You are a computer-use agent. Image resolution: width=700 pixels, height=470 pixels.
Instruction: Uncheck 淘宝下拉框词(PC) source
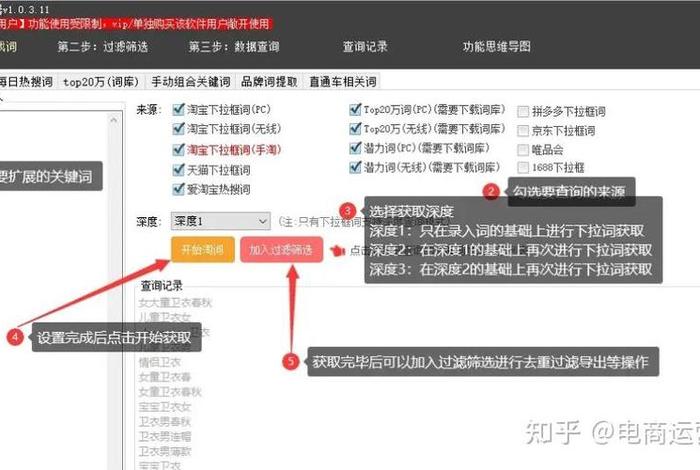point(178,109)
